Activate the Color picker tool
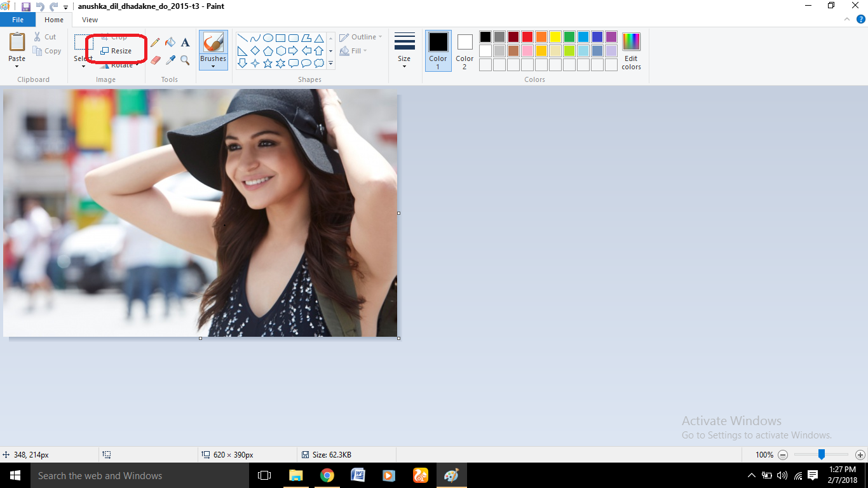The image size is (868, 488). (x=170, y=60)
